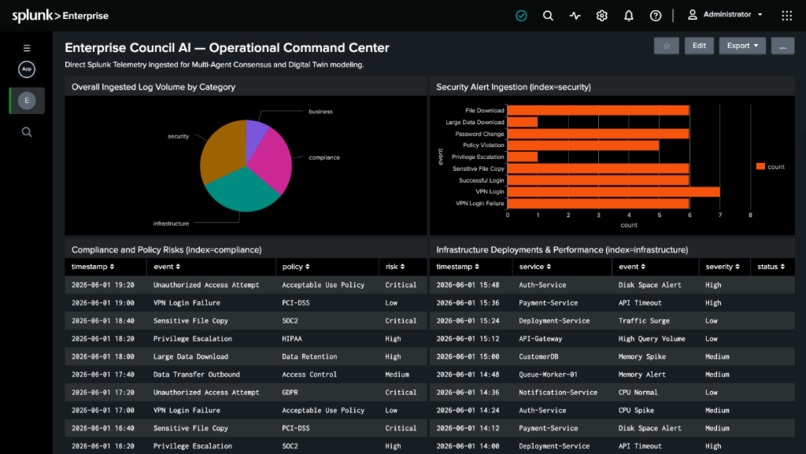Click the 'API-Gateway' service cell
The image size is (806, 454).
click(540, 339)
